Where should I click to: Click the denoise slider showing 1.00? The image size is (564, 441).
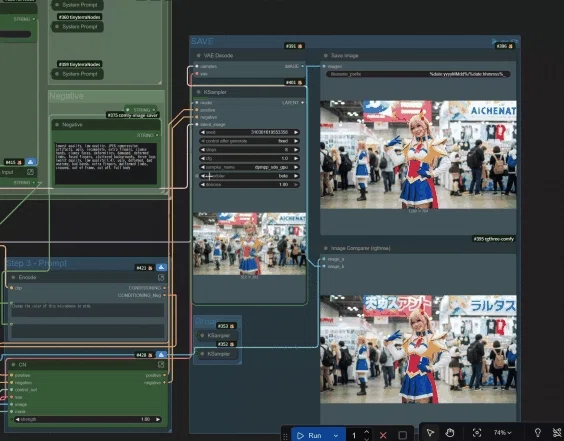click(249, 185)
